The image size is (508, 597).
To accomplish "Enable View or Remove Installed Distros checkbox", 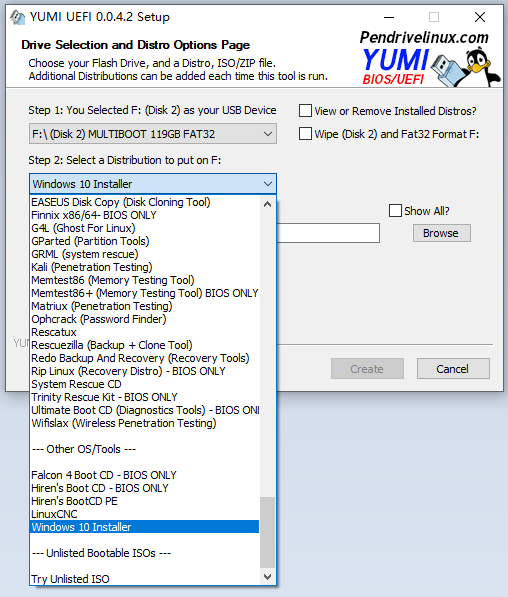I will (305, 111).
